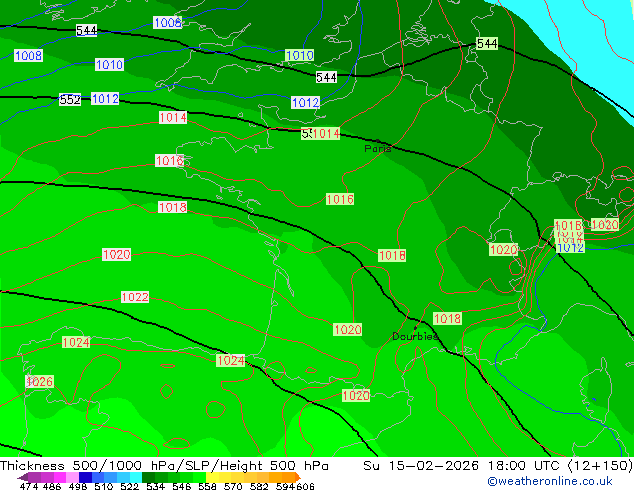Click the forecast date Su 15-02-2026 text

(x=421, y=466)
